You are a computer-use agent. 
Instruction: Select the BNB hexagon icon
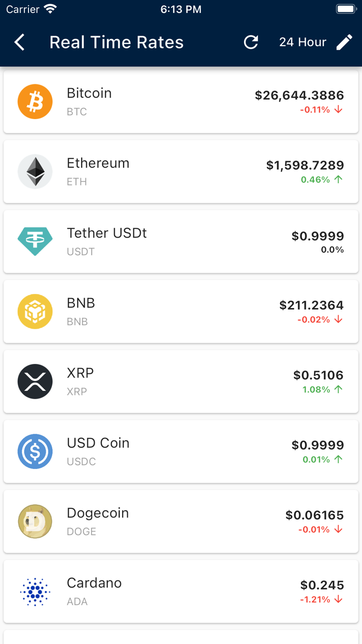(35, 311)
